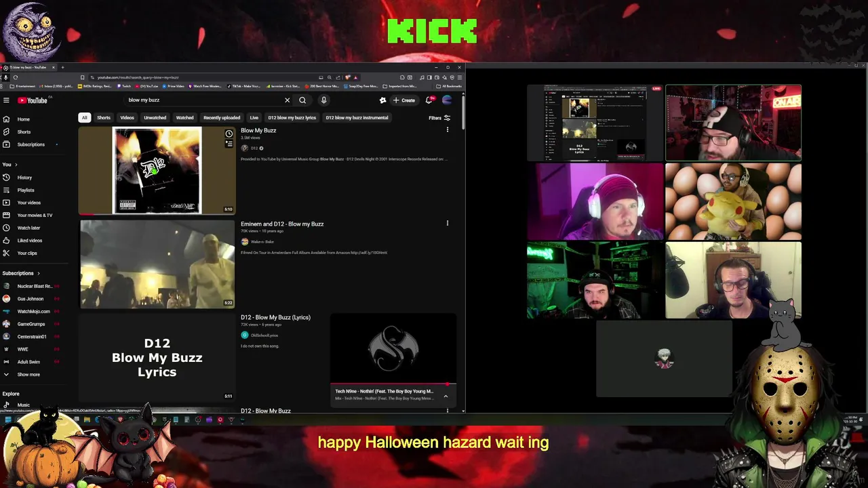Expand the 'You' section chevron

(x=16, y=165)
